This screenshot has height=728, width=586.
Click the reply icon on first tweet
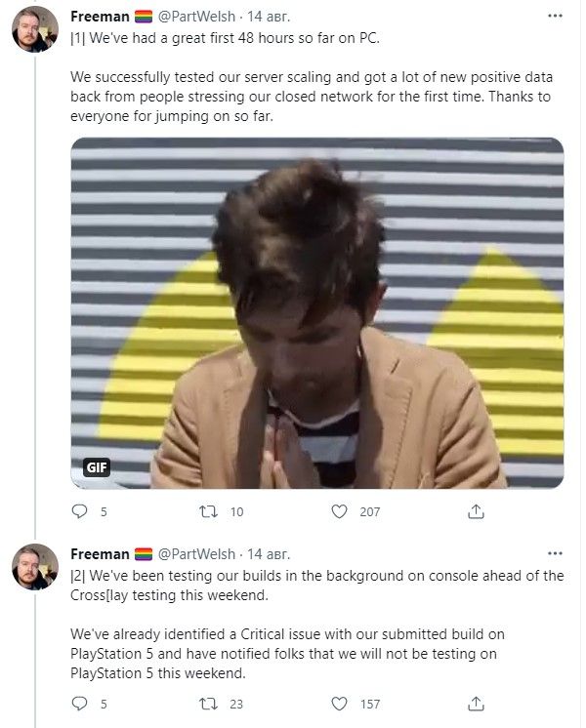tap(80, 511)
